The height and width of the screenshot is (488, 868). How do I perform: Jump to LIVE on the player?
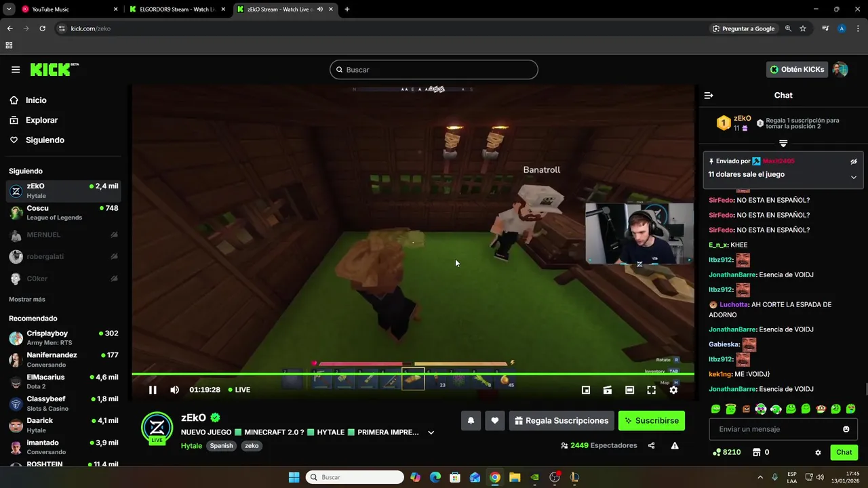(239, 390)
